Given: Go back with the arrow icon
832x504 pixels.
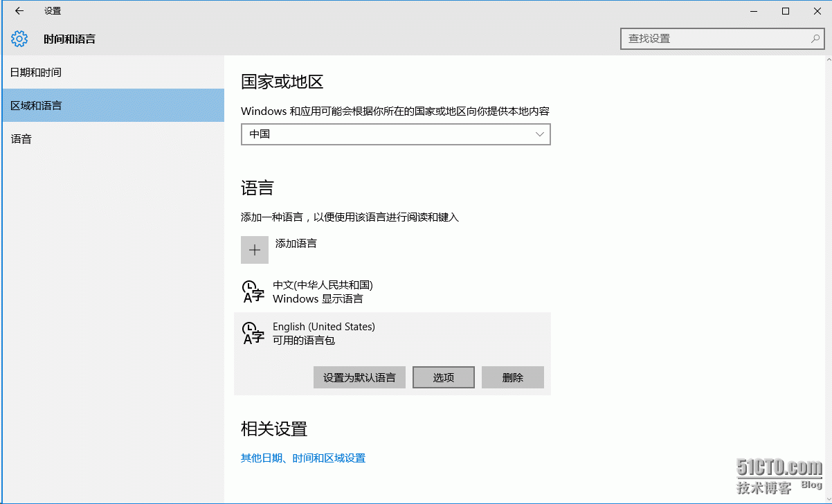Looking at the screenshot, I should click(x=19, y=11).
